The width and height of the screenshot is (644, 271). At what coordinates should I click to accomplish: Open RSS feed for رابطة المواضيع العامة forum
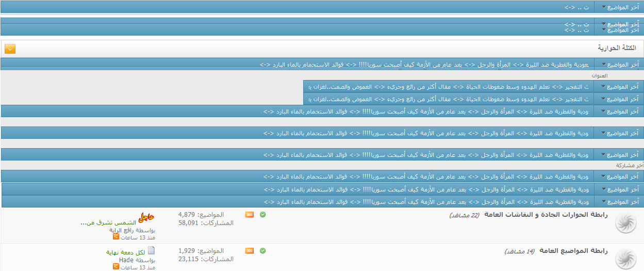click(x=250, y=251)
